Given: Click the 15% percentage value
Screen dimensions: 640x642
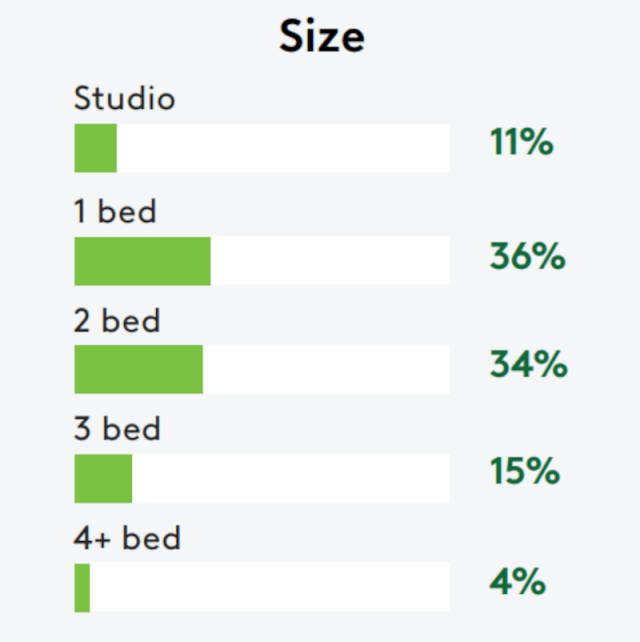Looking at the screenshot, I should (524, 471).
